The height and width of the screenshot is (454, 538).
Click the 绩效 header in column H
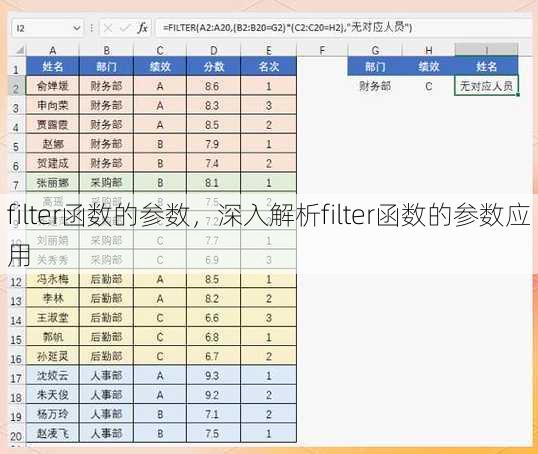(429, 66)
